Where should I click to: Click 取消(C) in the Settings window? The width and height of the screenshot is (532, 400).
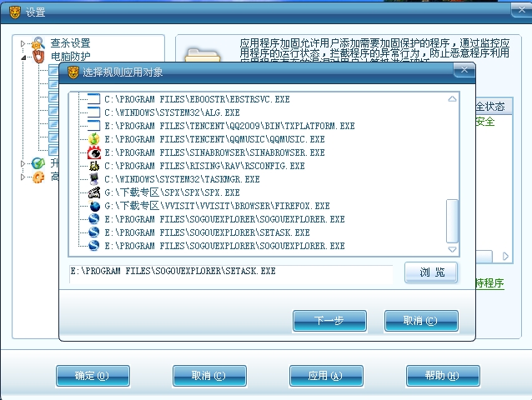click(x=209, y=376)
